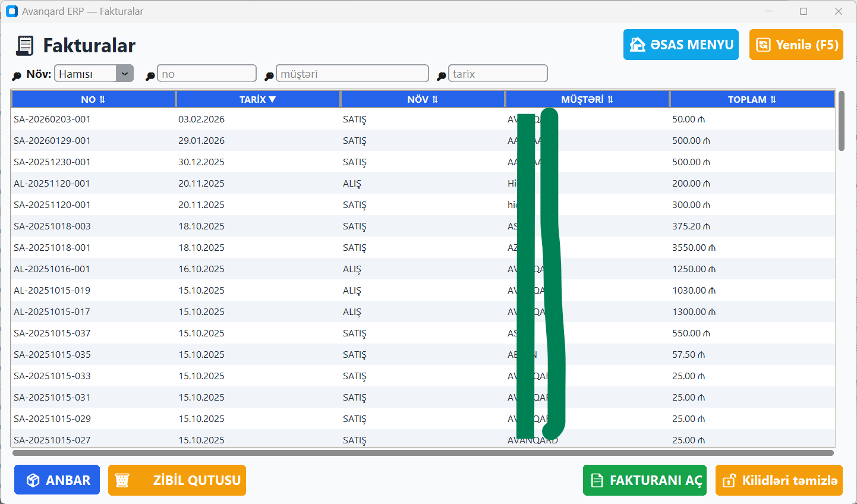Click the unlock icon on Kilidləri təmizlə
Image resolution: width=857 pixels, height=504 pixels.
[729, 480]
